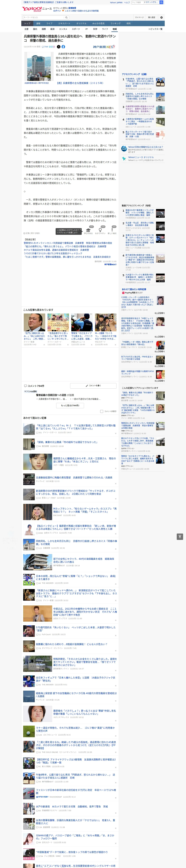
Task: Click the 794 comment count under the headline
Action: click(x=45, y=47)
